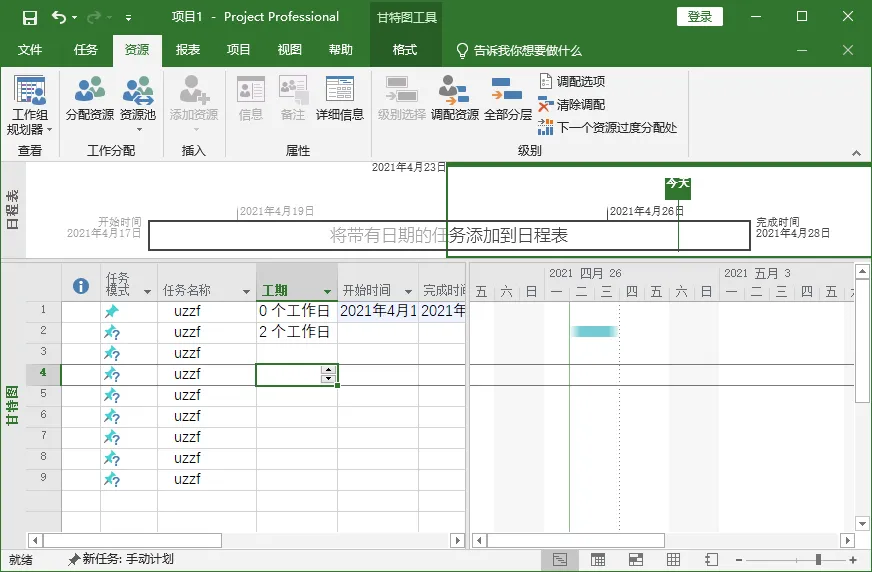
Task: Open the Undo history dropdown arrow
Action: coord(75,18)
